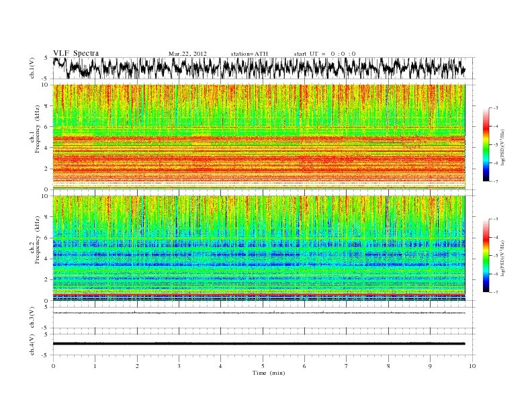Click the "station=ATH" header label
The height and width of the screenshot is (411, 532).
coord(249,54)
